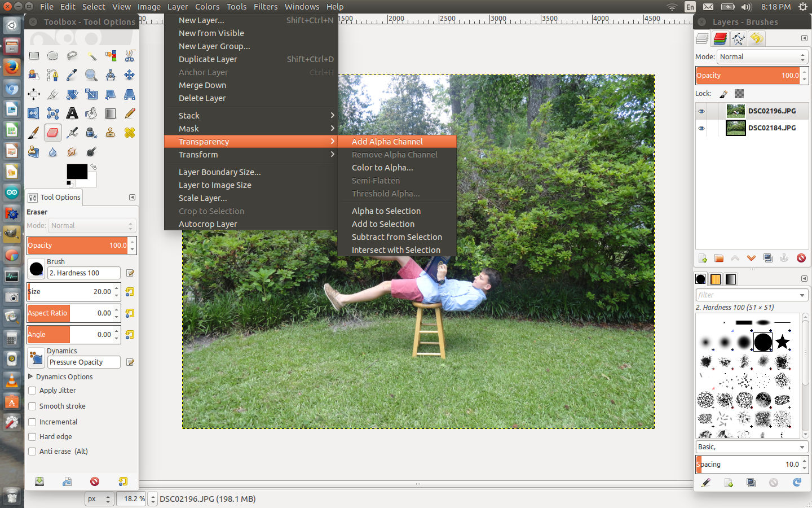This screenshot has width=812, height=508.
Task: Switch to the Tool Options tab
Action: (x=55, y=198)
